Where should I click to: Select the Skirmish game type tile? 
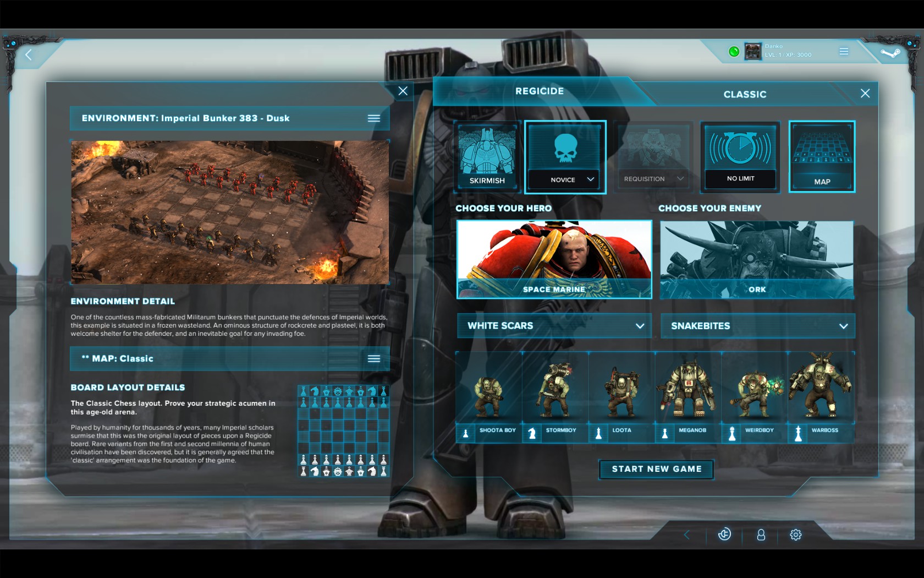tap(487, 156)
